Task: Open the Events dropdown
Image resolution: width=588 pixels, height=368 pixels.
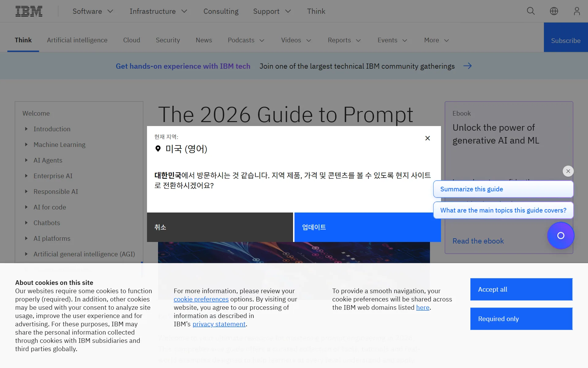Action: [392, 40]
